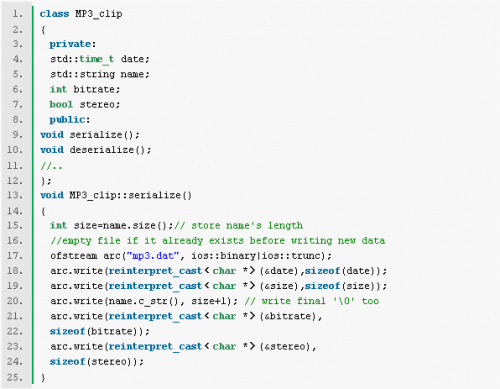Viewport: 500px width, 389px height.
Task: Click the class keyword on line 1
Action: (x=54, y=14)
